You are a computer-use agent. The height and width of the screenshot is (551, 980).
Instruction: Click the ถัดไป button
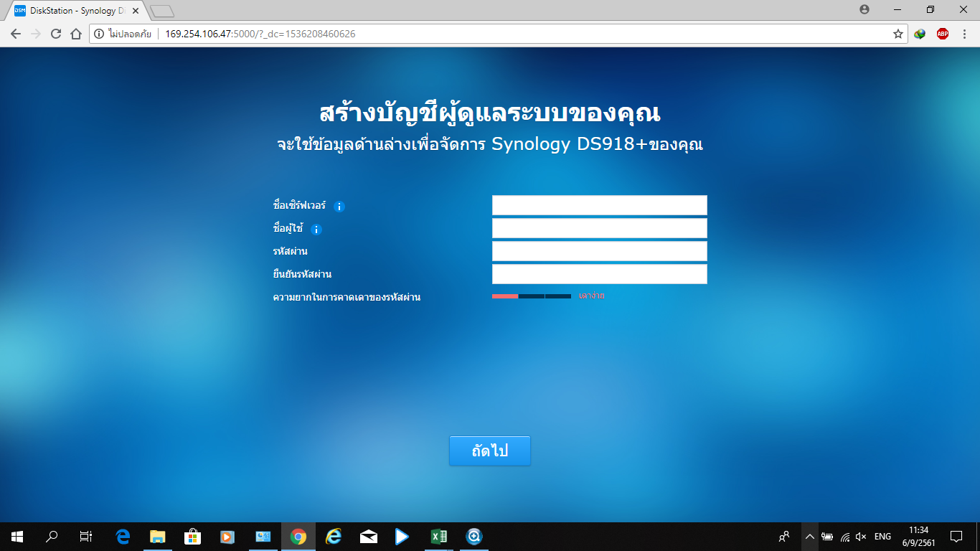pyautogui.click(x=489, y=451)
